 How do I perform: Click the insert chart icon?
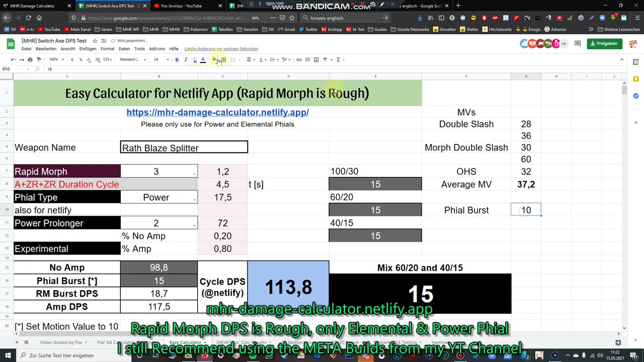pyautogui.click(x=316, y=60)
